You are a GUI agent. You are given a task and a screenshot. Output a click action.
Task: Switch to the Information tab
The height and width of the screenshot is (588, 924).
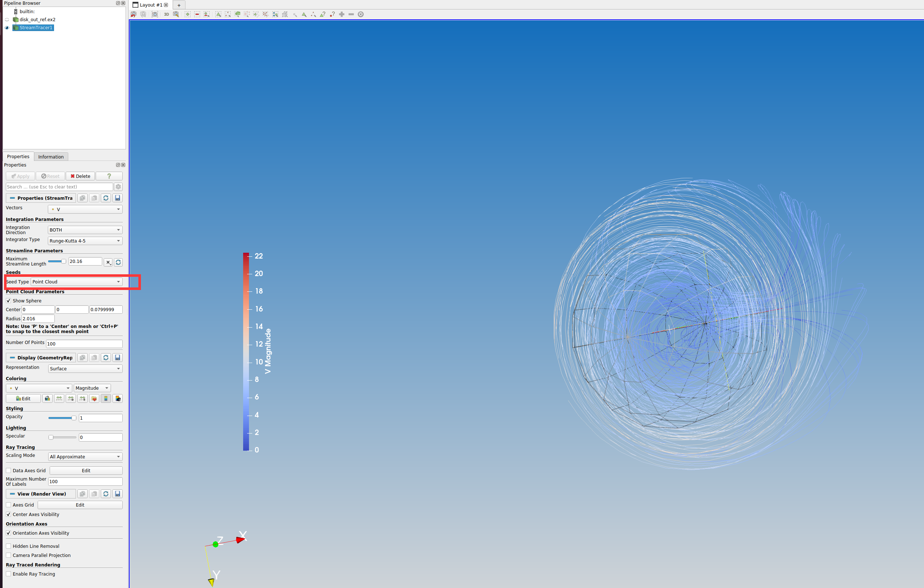coord(51,156)
